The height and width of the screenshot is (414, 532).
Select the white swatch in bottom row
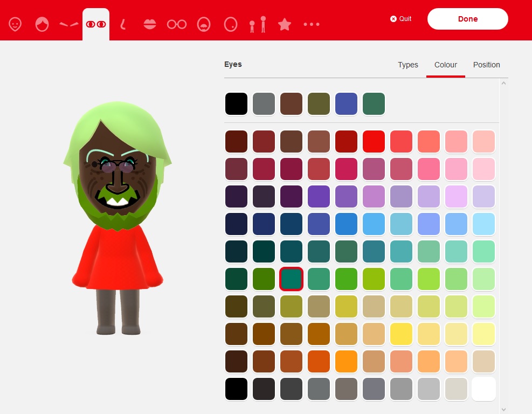point(483,389)
